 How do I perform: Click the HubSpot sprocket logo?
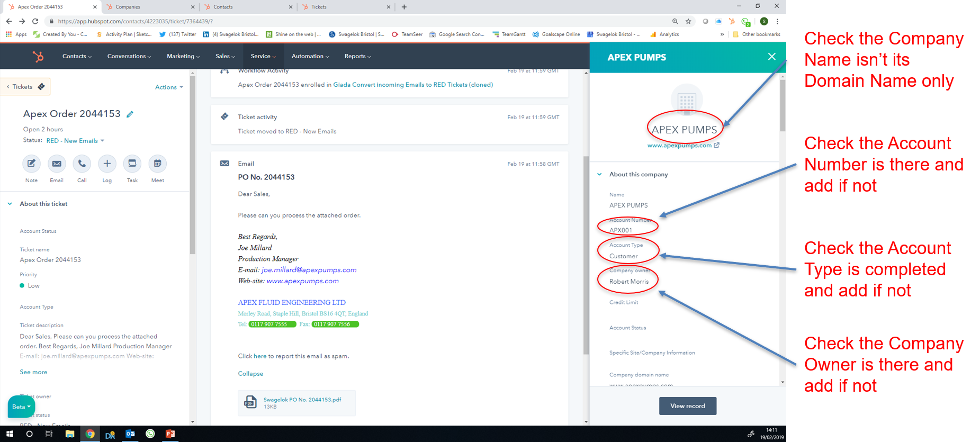click(x=38, y=56)
